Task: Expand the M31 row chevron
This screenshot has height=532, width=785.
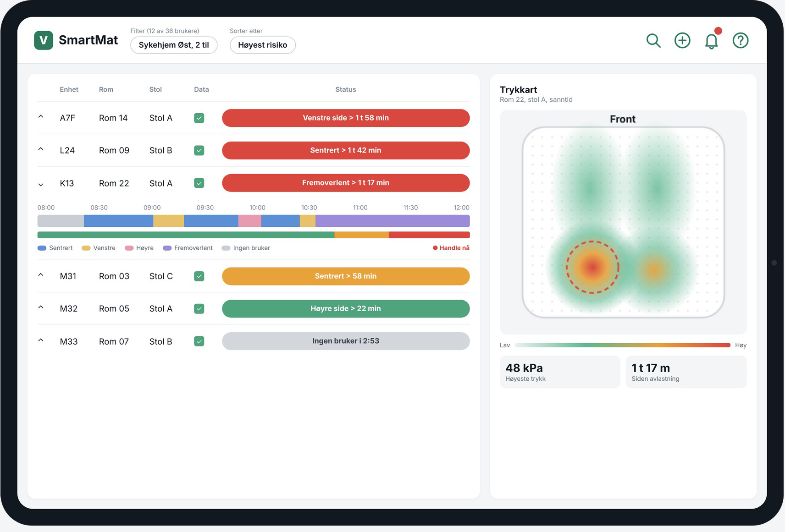Action: pos(41,275)
